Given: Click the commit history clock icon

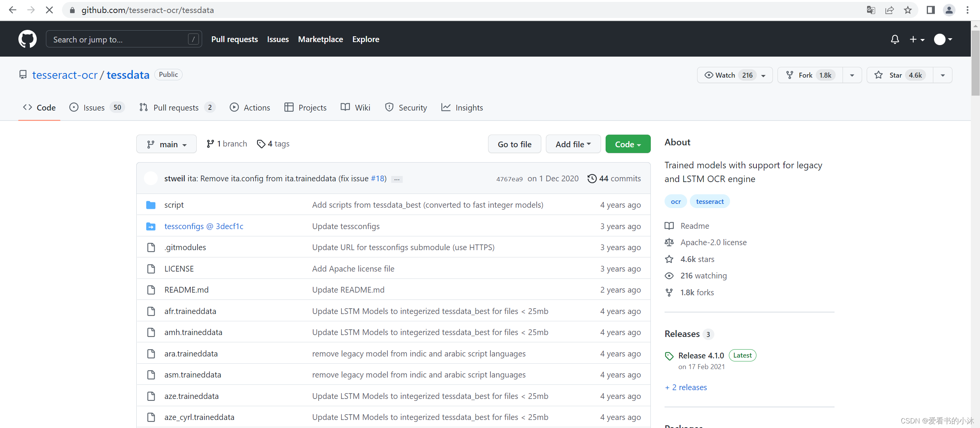Looking at the screenshot, I should pyautogui.click(x=592, y=179).
